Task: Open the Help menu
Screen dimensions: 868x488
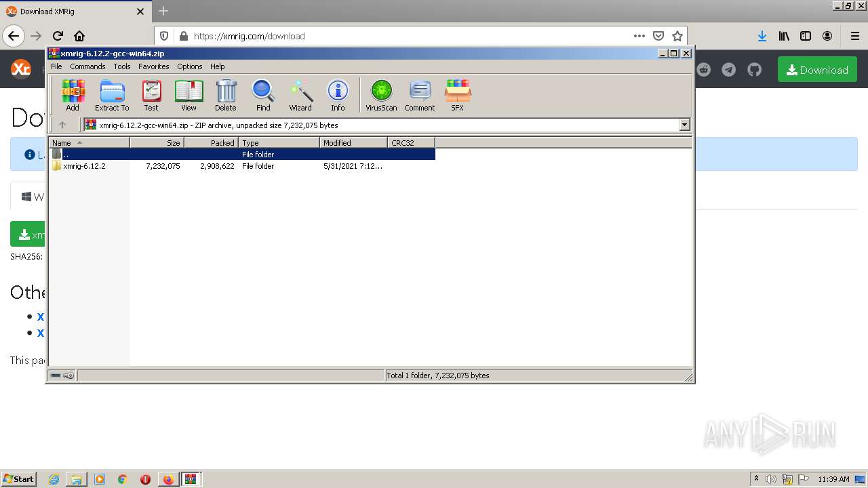Action: (217, 66)
